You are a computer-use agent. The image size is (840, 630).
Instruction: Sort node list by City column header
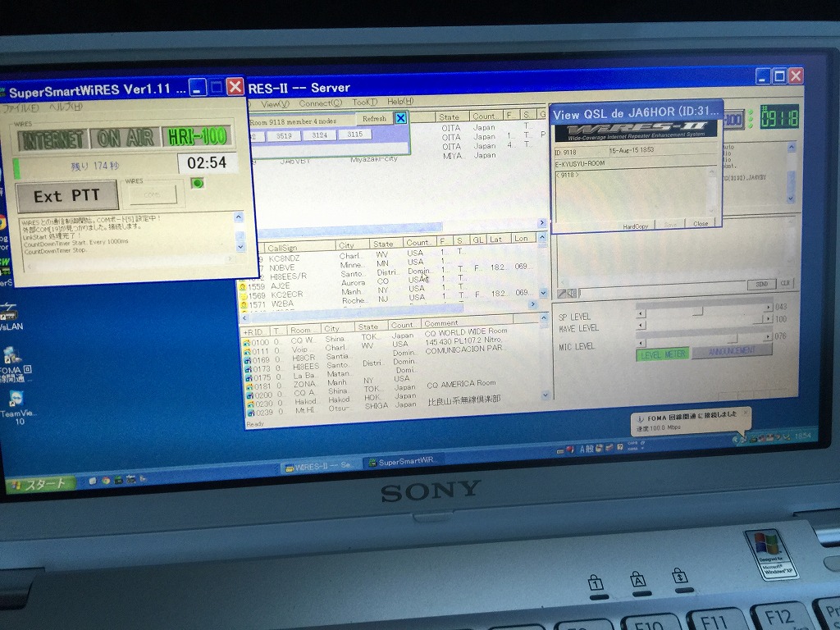tap(353, 245)
